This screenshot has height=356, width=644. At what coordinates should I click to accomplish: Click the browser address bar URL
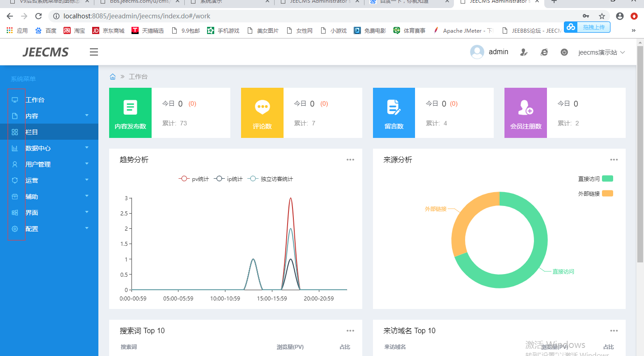click(x=137, y=16)
